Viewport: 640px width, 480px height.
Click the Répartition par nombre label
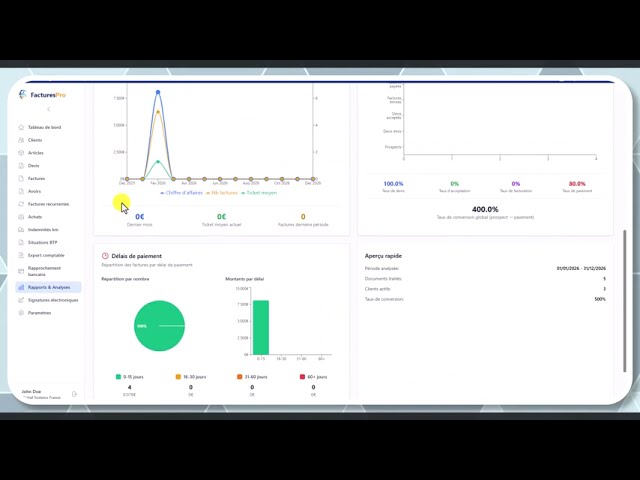(x=125, y=279)
